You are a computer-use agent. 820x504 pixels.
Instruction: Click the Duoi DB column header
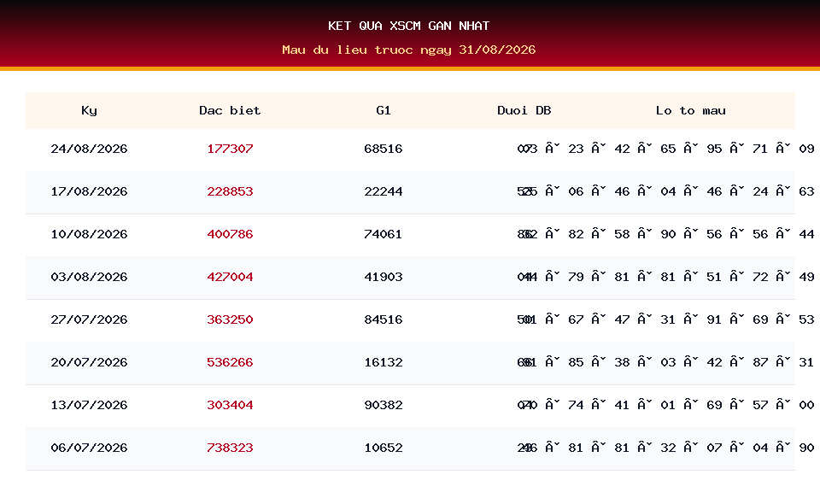click(524, 110)
